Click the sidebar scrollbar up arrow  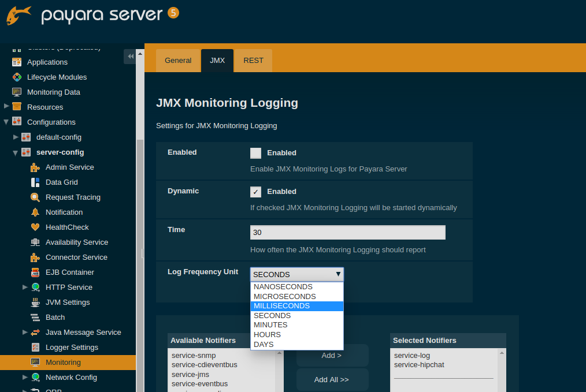click(140, 54)
